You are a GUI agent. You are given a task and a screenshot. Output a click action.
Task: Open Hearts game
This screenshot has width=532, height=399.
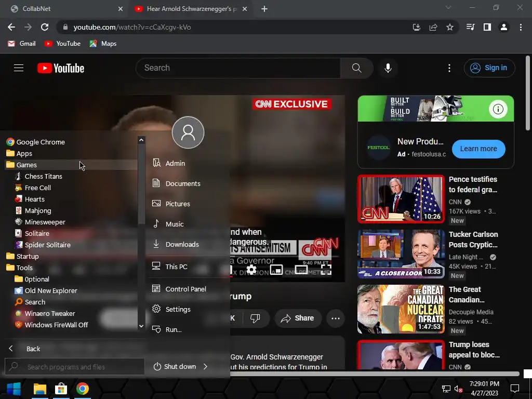tap(34, 199)
